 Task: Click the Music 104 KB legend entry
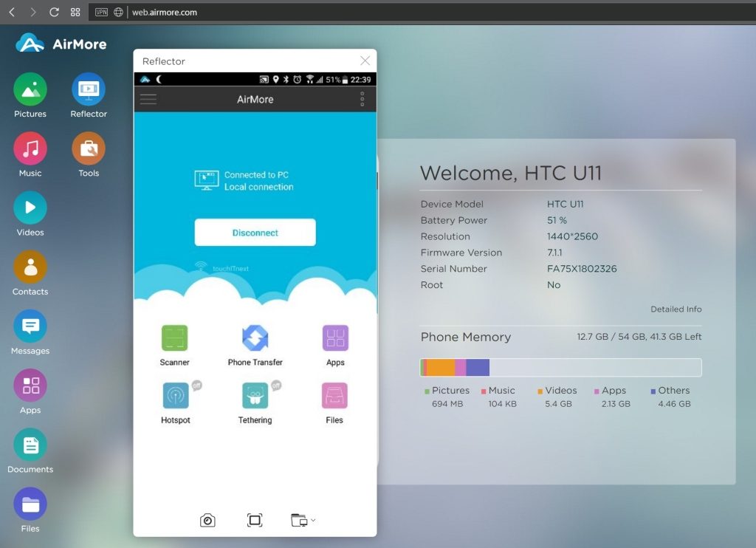(498, 397)
